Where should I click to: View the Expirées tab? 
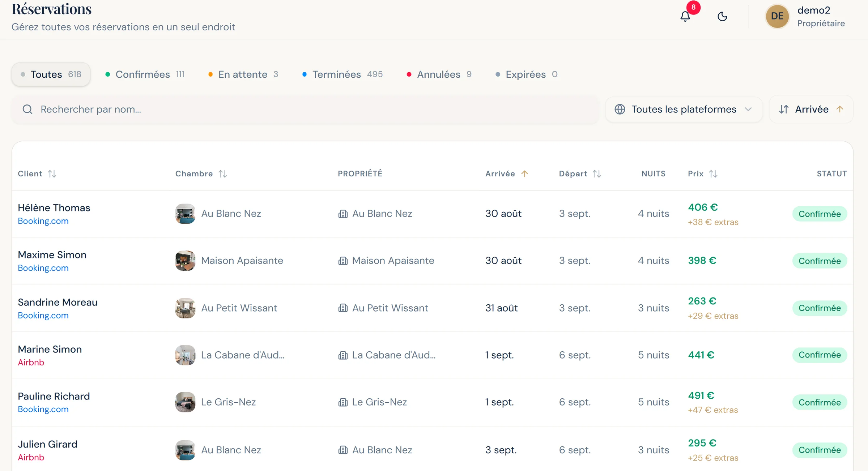[526, 74]
